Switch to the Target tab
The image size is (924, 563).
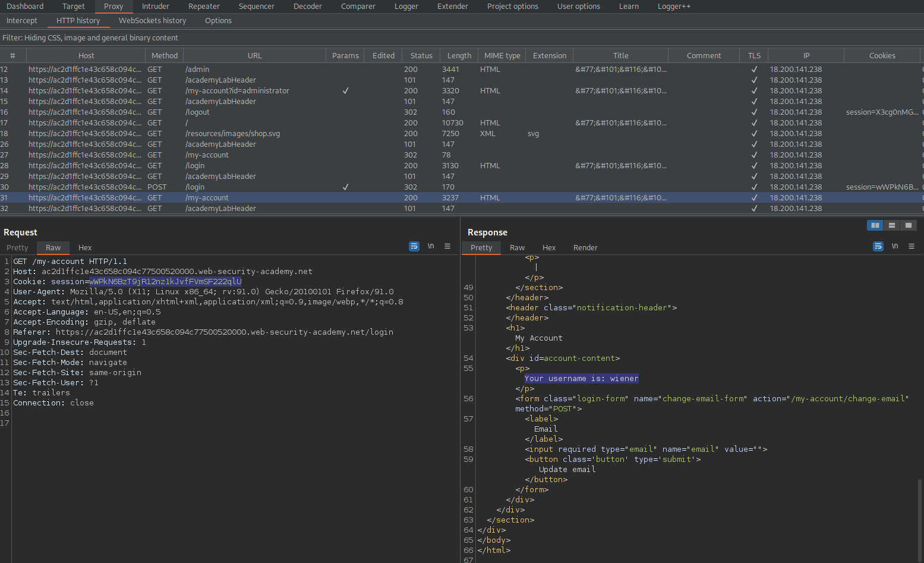coord(74,7)
